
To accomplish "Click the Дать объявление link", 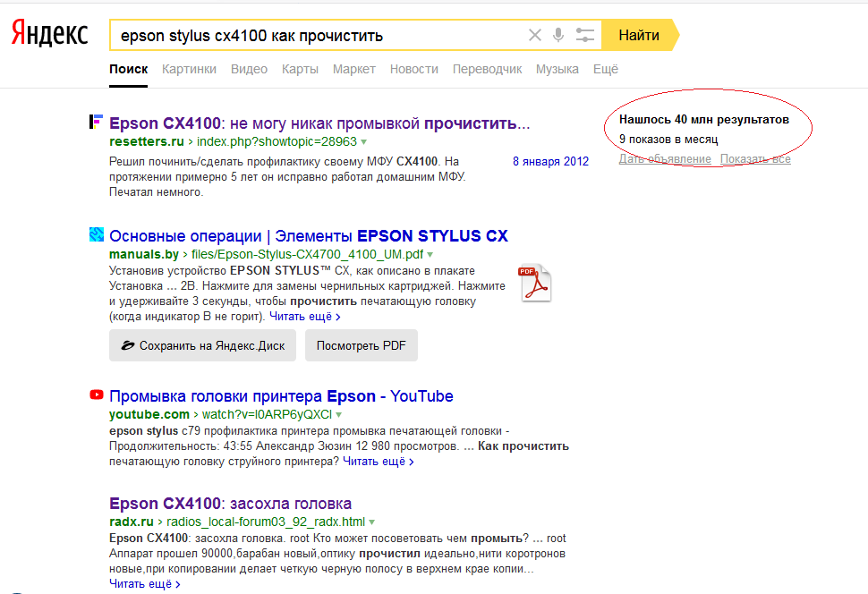I will [x=665, y=159].
